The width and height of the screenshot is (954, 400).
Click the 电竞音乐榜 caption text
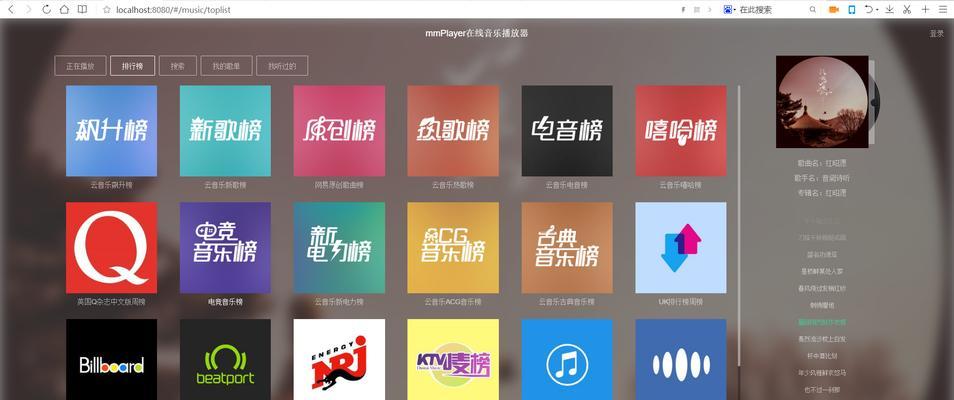point(225,301)
